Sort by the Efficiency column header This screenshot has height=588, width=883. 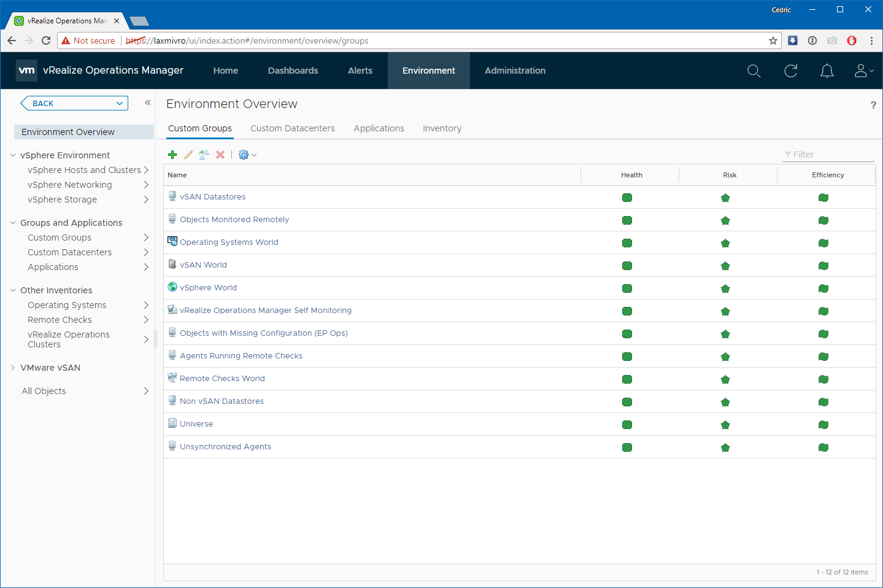[x=827, y=175]
